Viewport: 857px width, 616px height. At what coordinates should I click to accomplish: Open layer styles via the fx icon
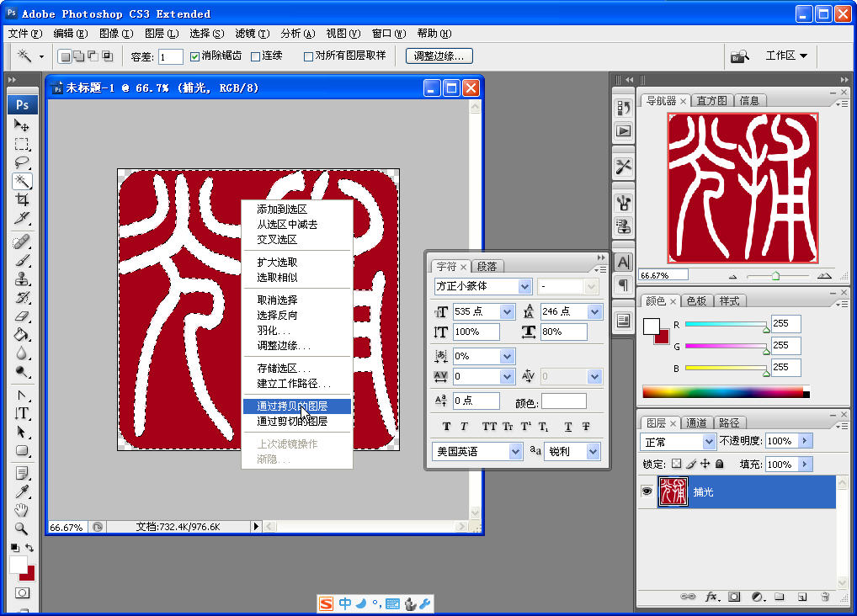[x=711, y=597]
